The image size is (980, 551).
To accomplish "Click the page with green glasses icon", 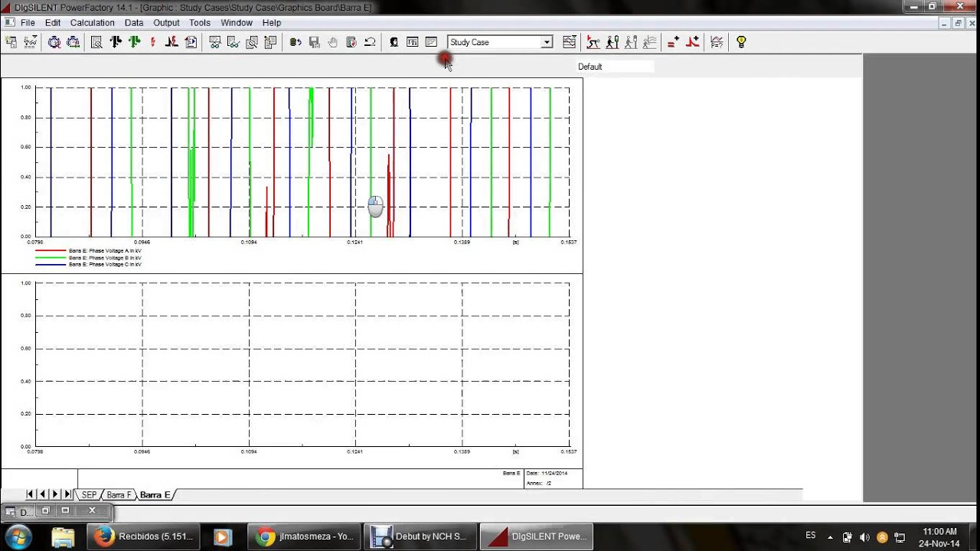I will (234, 42).
